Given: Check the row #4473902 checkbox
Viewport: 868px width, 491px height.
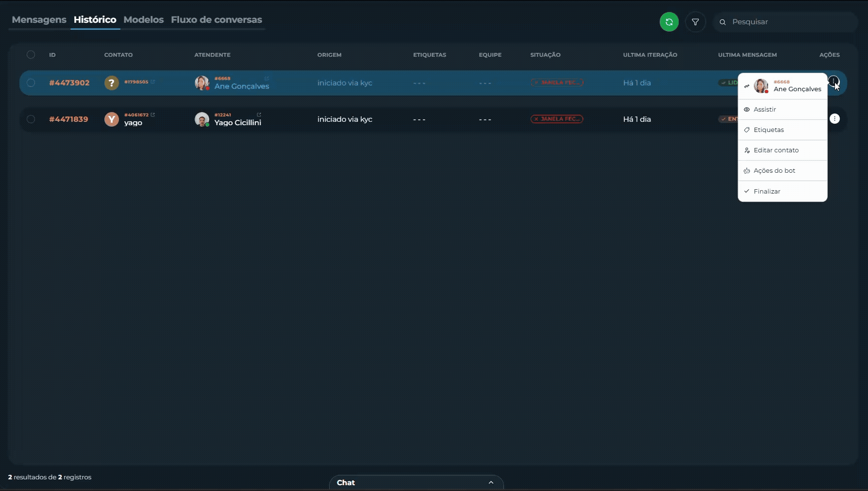Looking at the screenshot, I should 31,83.
